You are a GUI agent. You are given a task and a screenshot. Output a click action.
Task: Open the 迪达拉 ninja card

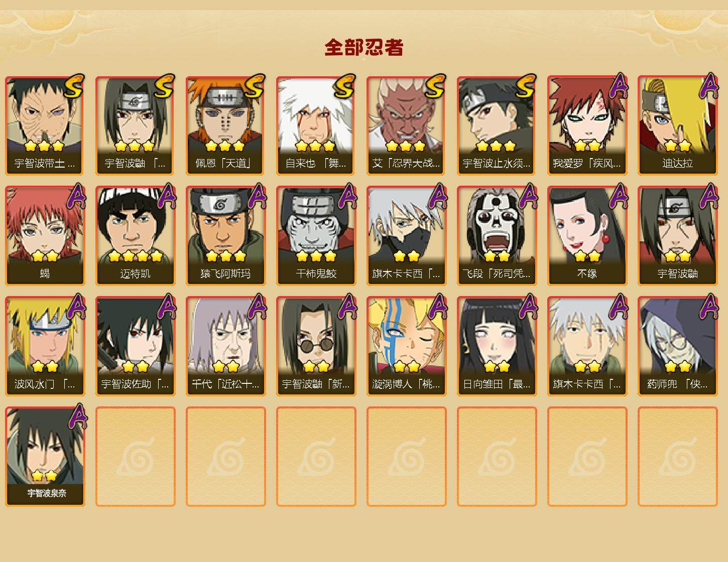tap(677, 125)
